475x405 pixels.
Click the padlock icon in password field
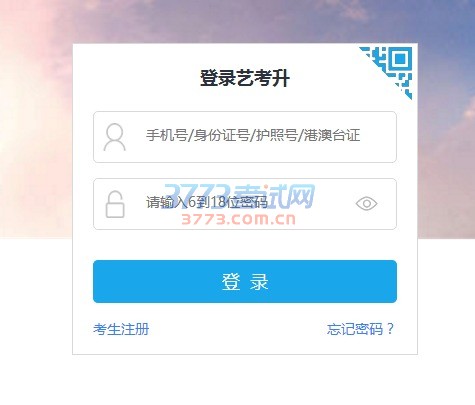(x=115, y=204)
